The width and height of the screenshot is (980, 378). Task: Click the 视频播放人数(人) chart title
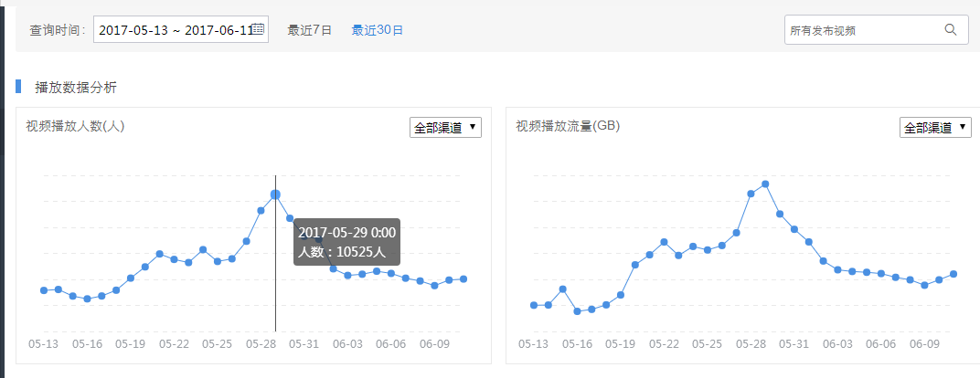pyautogui.click(x=75, y=126)
